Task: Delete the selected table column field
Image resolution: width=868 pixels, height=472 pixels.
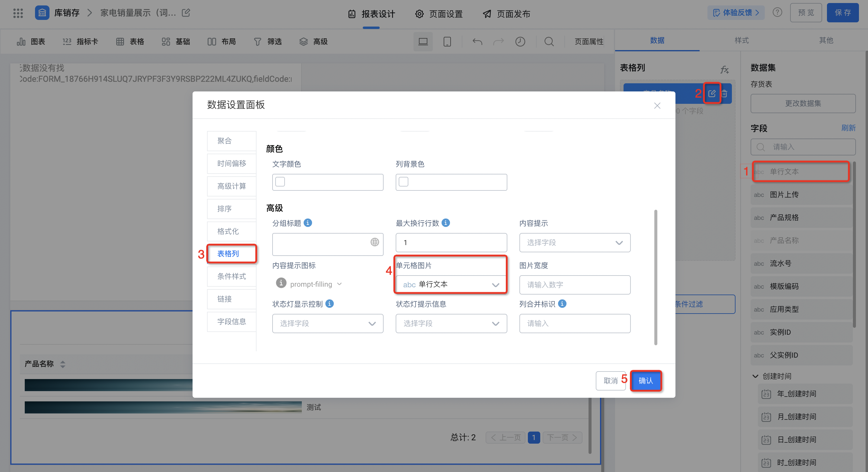Action: pyautogui.click(x=724, y=93)
